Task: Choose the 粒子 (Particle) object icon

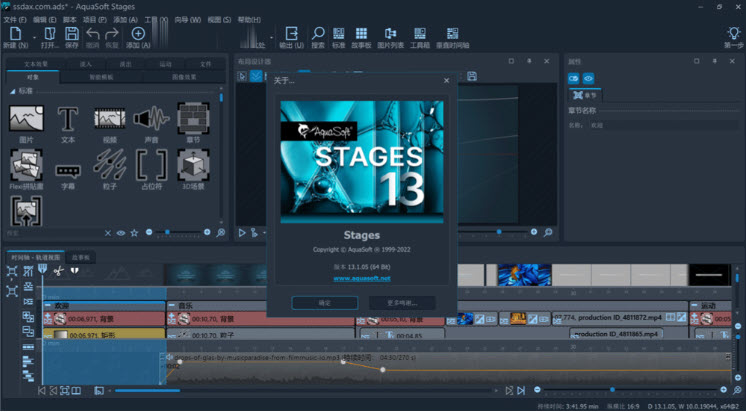Action: (110, 164)
